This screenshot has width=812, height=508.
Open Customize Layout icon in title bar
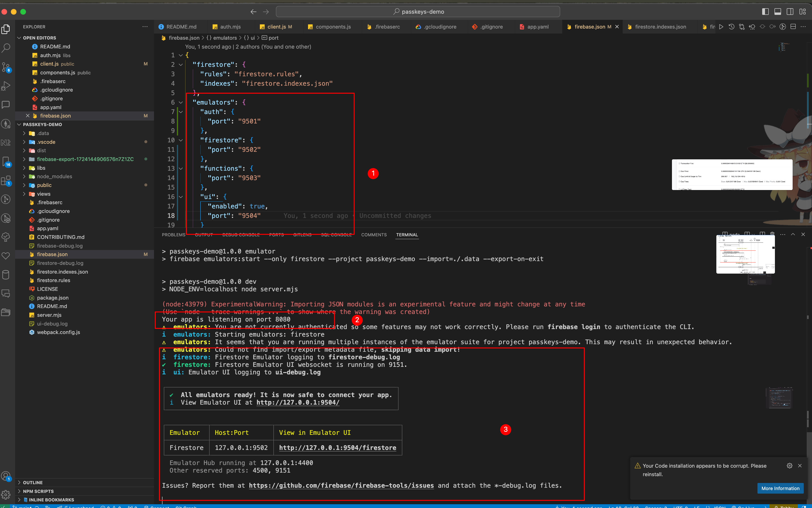pyautogui.click(x=803, y=12)
